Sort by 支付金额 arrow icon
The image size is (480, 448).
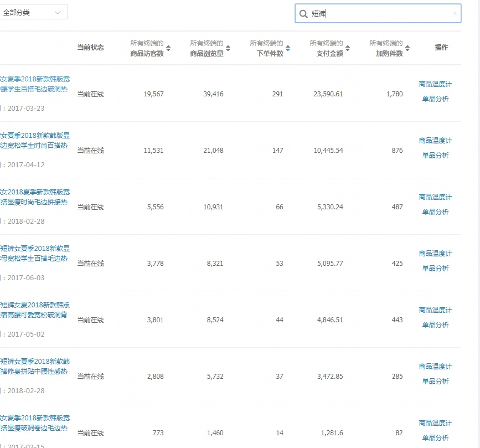click(348, 48)
